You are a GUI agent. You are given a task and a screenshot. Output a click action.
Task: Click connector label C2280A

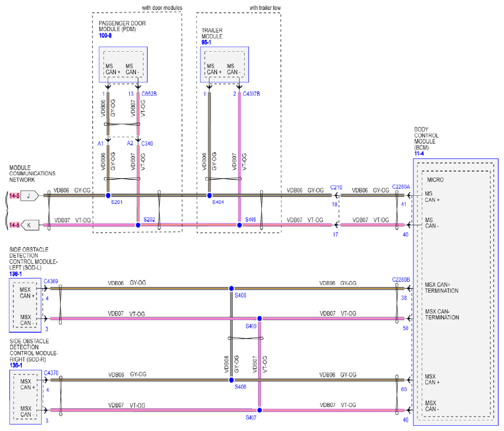point(401,187)
